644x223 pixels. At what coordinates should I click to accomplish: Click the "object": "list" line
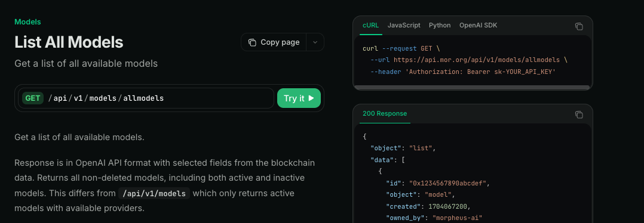coord(403,148)
